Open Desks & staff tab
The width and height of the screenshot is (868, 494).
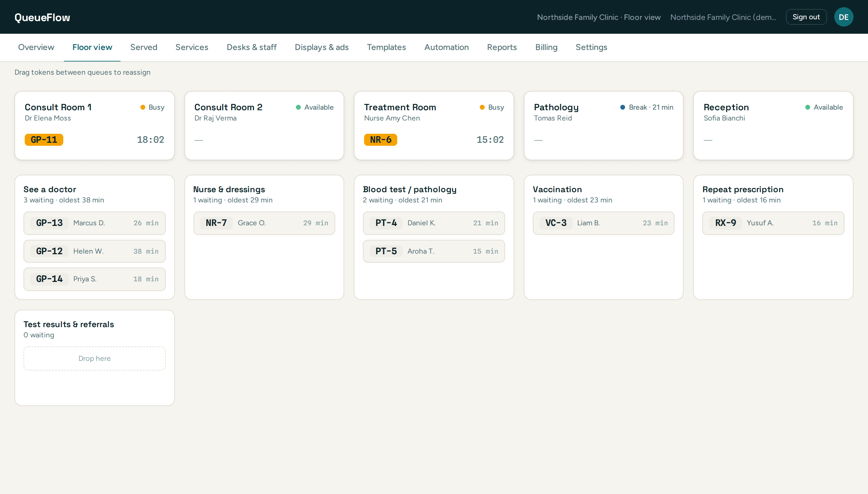click(x=252, y=47)
